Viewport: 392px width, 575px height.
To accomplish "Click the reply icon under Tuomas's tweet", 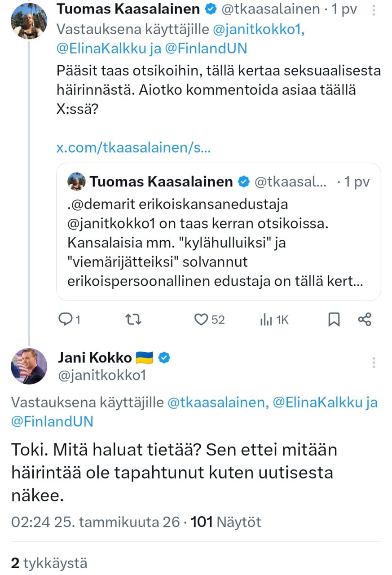I will [66, 319].
